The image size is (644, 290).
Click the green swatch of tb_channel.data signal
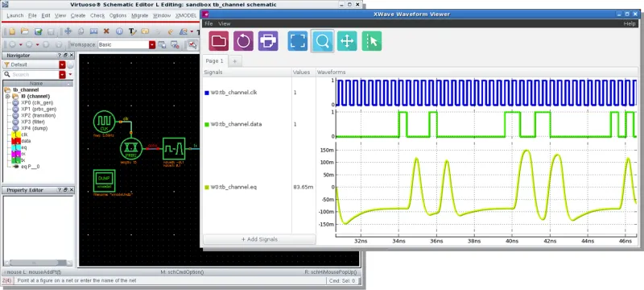click(x=207, y=124)
